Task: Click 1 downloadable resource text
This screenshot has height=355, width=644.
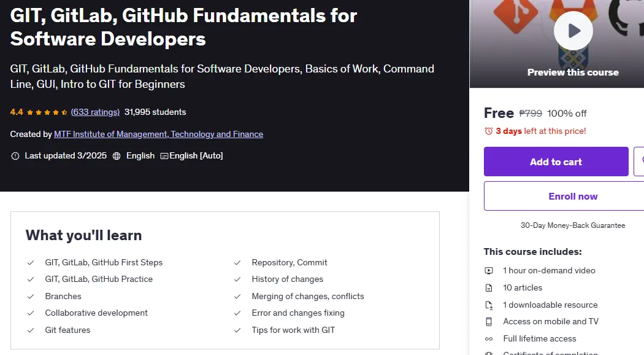Action: (x=550, y=305)
